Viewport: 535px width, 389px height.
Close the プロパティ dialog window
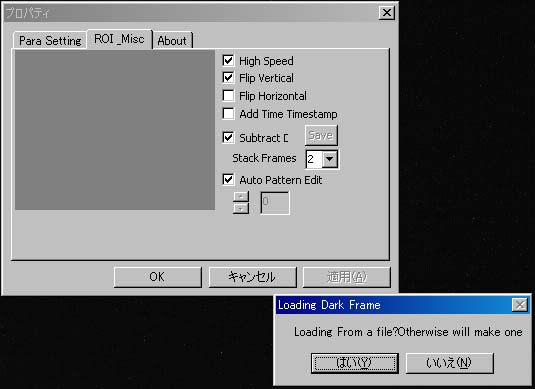point(387,13)
